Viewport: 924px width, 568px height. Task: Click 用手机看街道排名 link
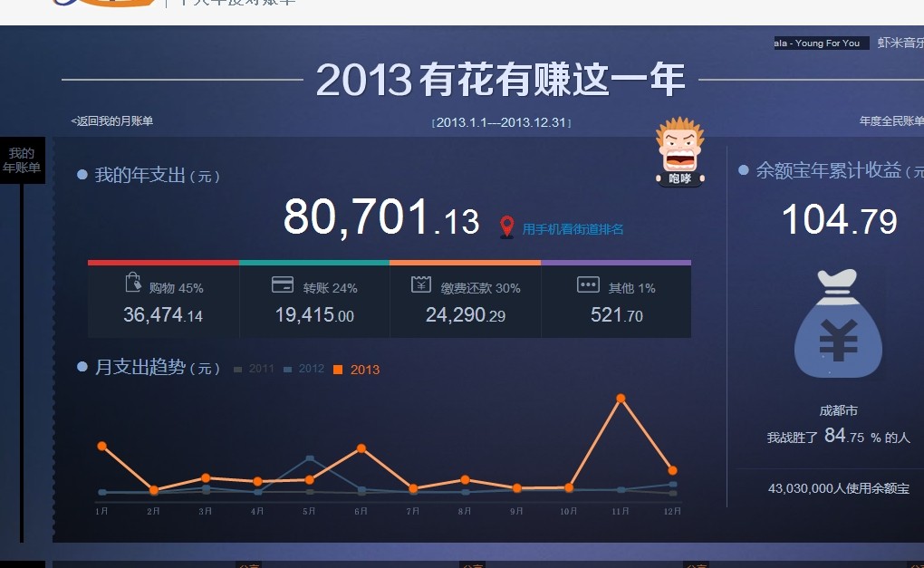(573, 229)
